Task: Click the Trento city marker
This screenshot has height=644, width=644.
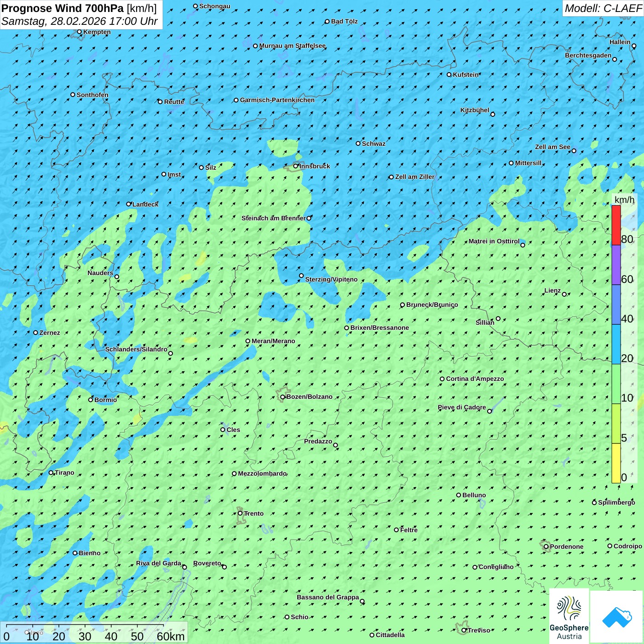Action: click(240, 513)
